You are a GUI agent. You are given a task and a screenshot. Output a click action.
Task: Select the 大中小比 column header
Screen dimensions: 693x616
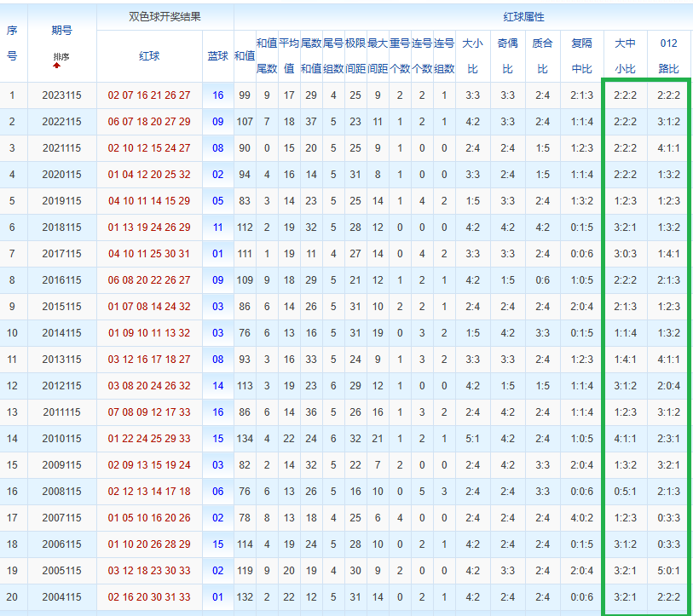[x=625, y=55]
